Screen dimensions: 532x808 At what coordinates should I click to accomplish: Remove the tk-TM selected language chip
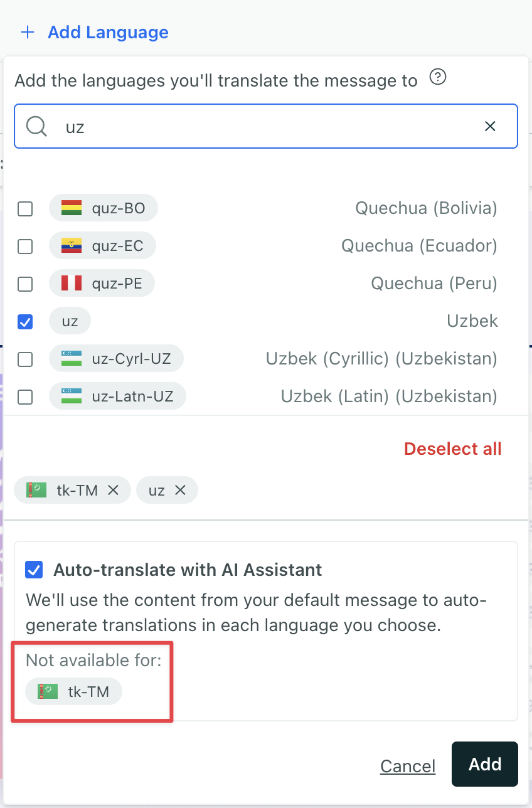click(x=114, y=491)
